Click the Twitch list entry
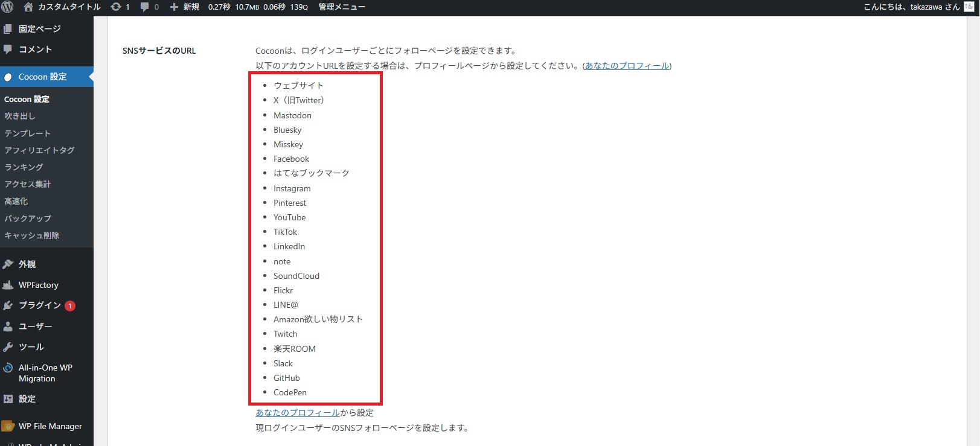 pos(285,334)
